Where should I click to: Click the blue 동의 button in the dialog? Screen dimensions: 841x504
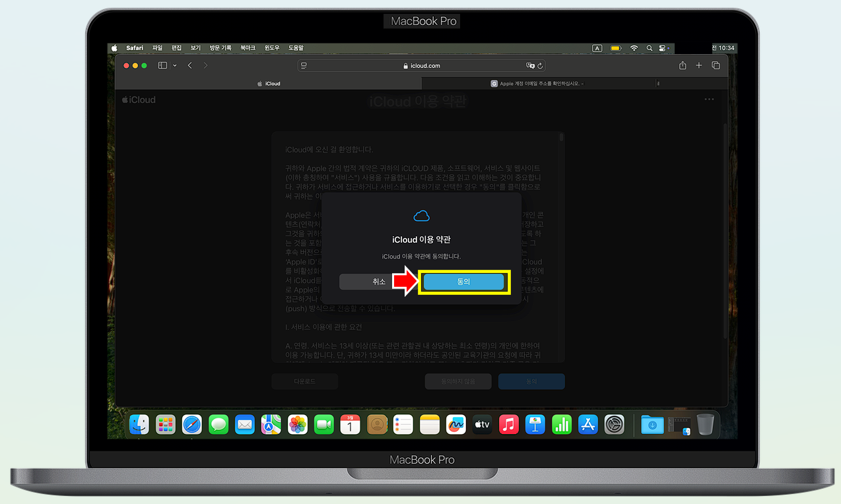(463, 282)
